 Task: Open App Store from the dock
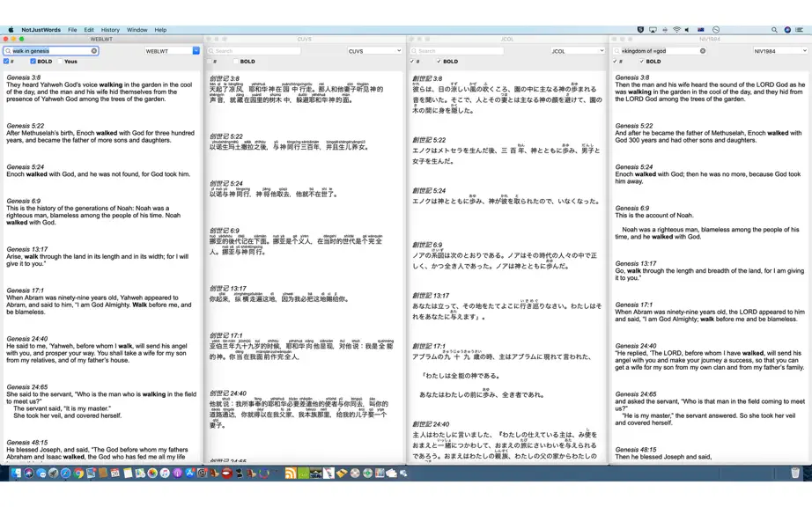click(x=189, y=473)
